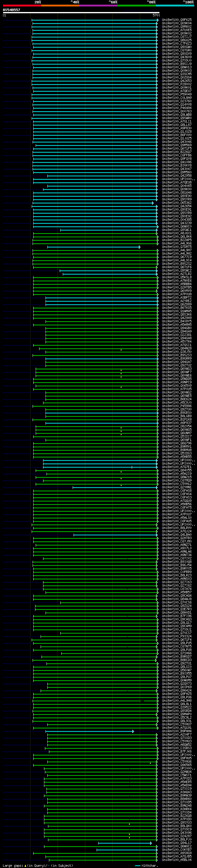
Task: Select hit label UniRef100_B9SIJ9
Action: [177, 64]
